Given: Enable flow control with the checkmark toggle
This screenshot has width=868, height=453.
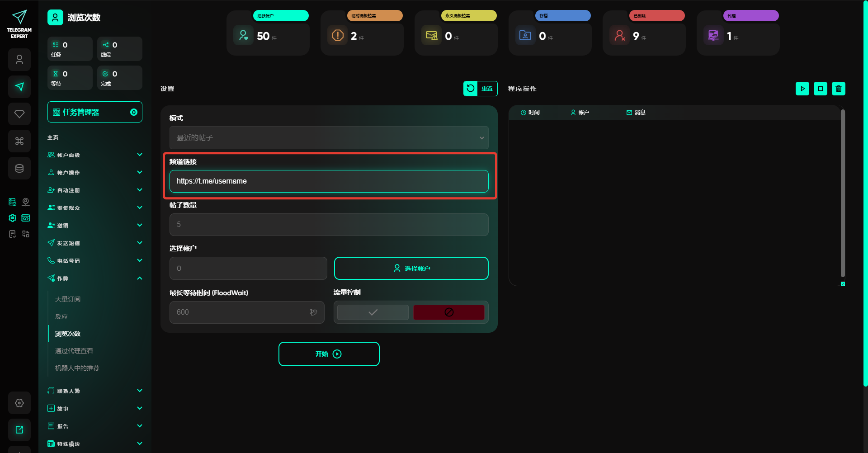Looking at the screenshot, I should 373,312.
